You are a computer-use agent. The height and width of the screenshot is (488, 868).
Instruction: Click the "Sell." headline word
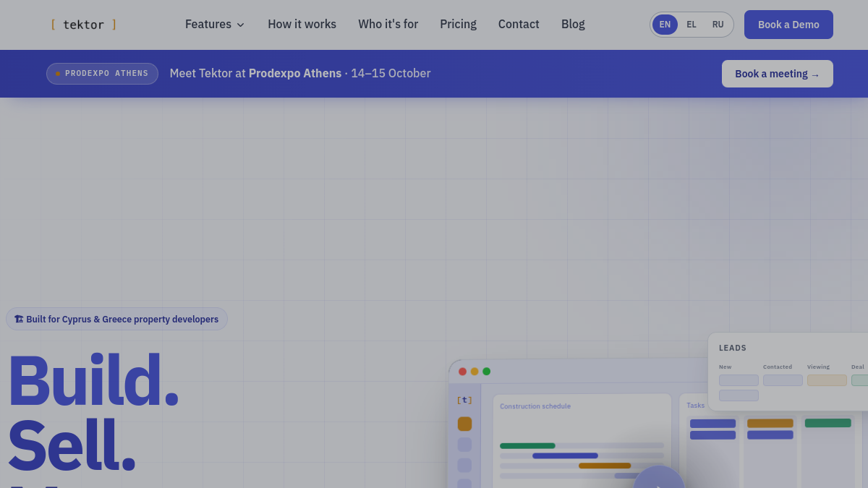click(71, 445)
